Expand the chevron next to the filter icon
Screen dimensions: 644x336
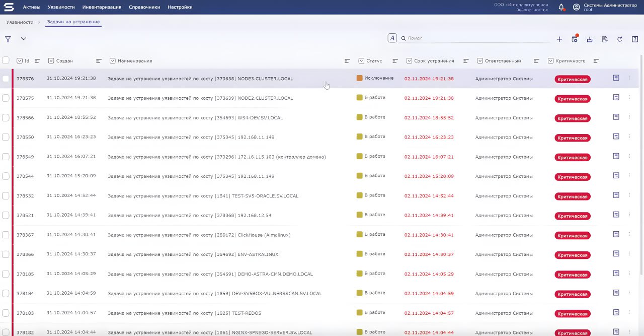tap(23, 39)
